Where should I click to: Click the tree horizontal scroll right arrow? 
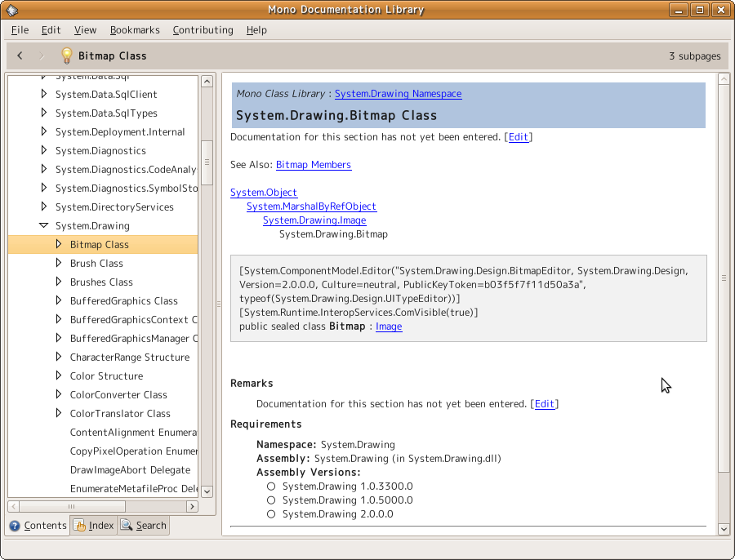click(x=192, y=506)
